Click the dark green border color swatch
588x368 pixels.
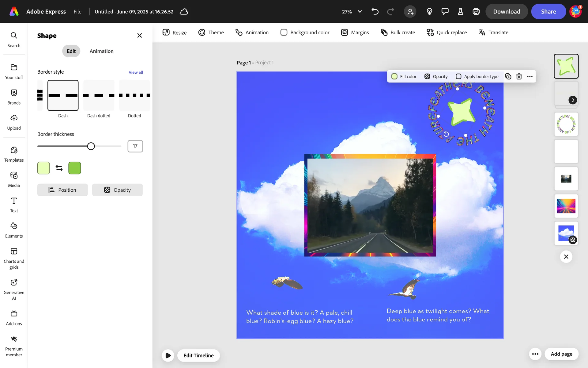pos(74,168)
